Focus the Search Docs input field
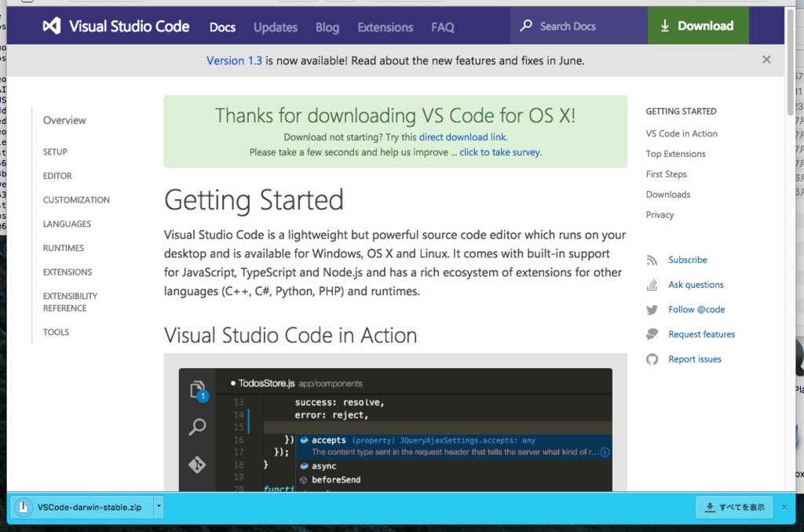The width and height of the screenshot is (804, 532). point(579,26)
